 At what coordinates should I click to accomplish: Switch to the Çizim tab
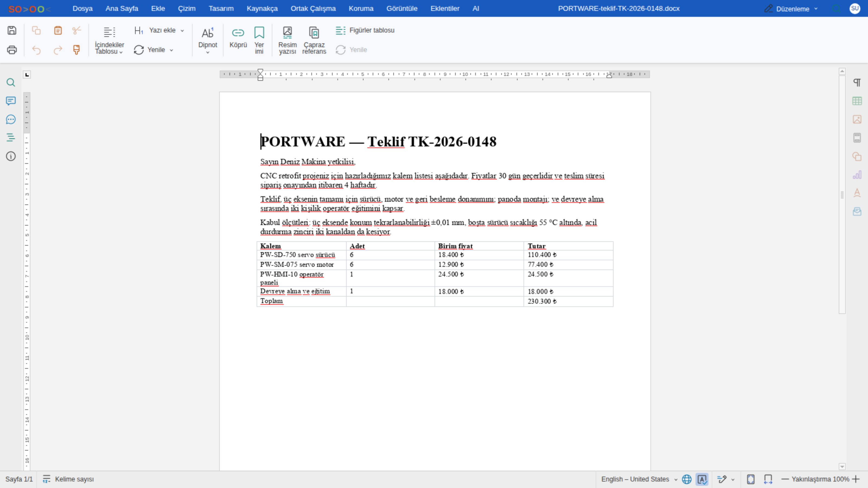tap(187, 8)
